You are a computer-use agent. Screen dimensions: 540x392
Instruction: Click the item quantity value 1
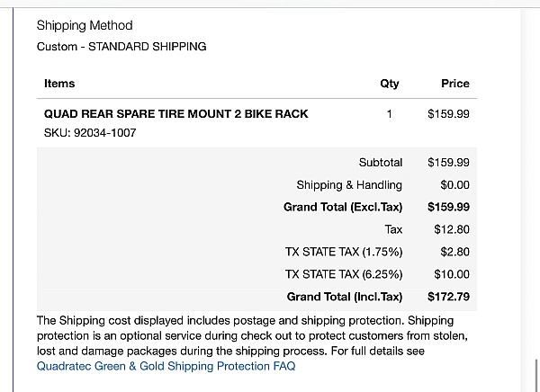pos(390,114)
